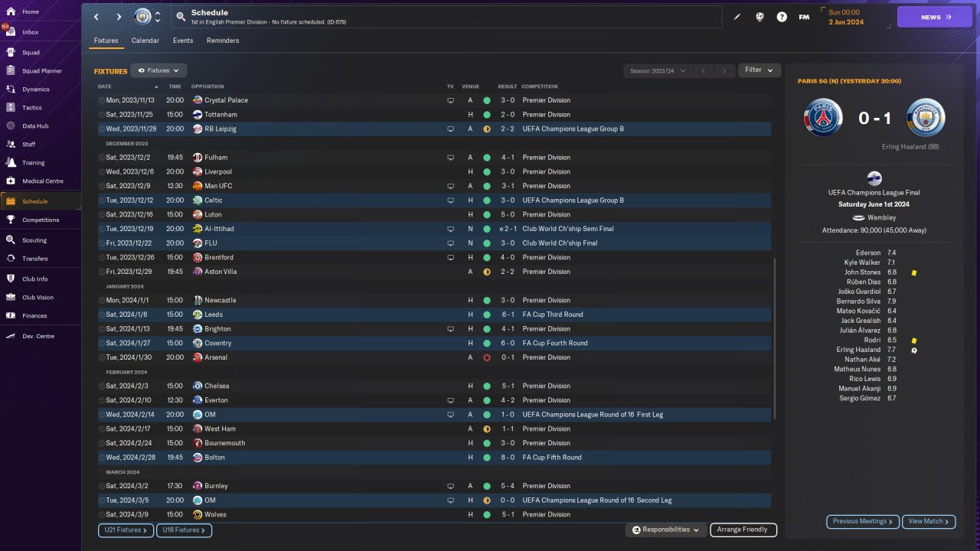The image size is (980, 551).
Task: Open the Responsibilities dropdown
Action: click(665, 530)
